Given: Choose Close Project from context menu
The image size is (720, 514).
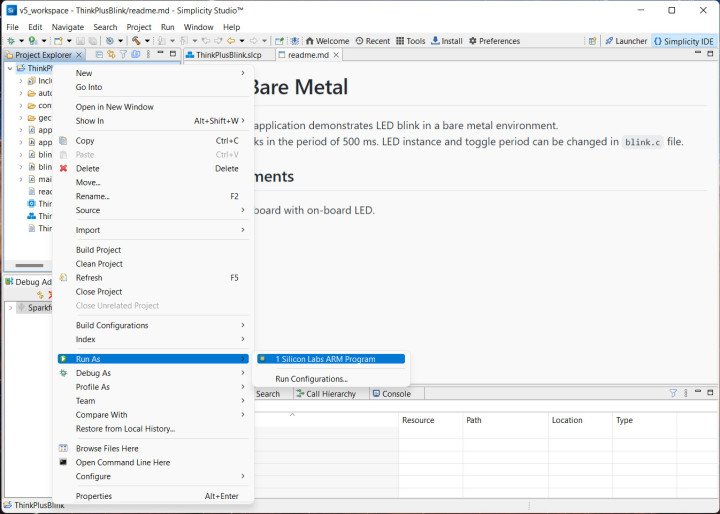Looking at the screenshot, I should point(153,292).
